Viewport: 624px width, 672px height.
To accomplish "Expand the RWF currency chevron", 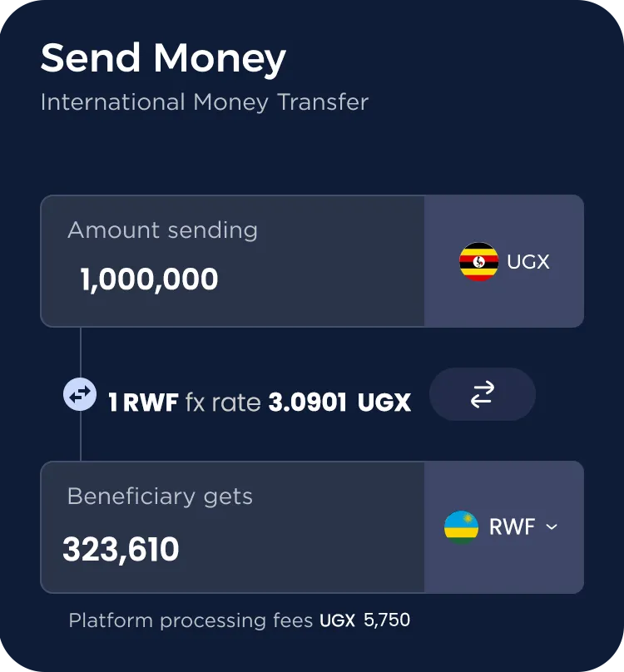I will click(x=552, y=526).
